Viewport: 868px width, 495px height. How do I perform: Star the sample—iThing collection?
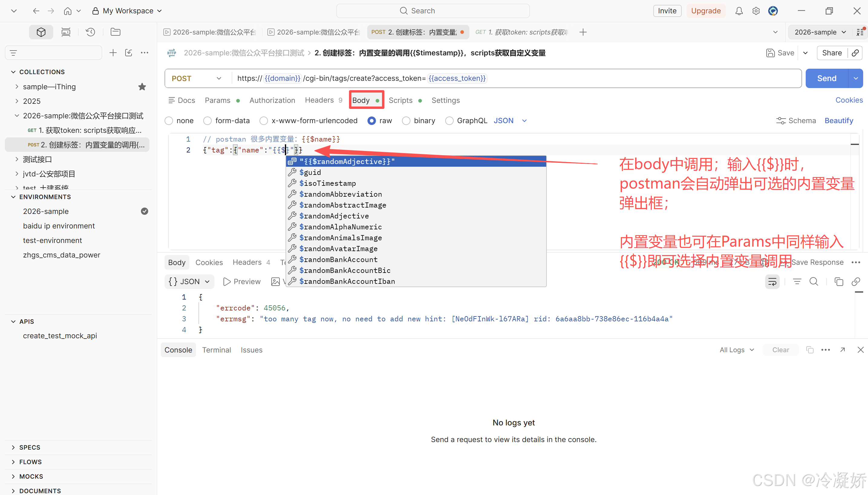[x=142, y=87]
